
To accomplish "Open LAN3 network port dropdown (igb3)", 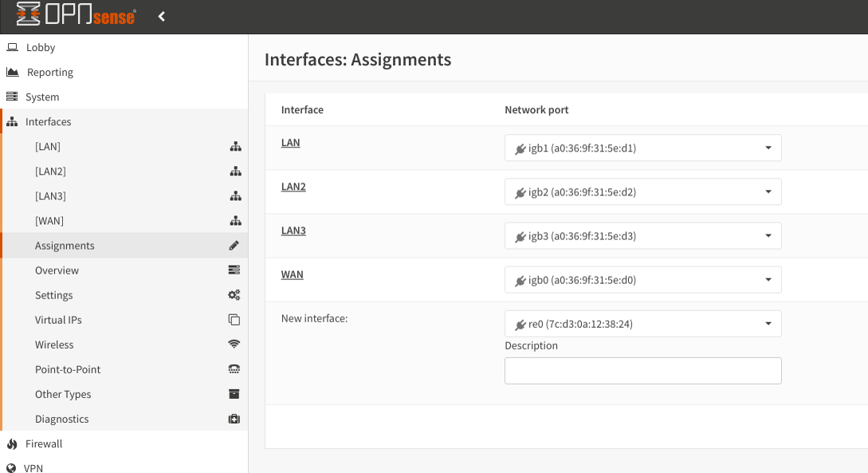I will pos(642,236).
